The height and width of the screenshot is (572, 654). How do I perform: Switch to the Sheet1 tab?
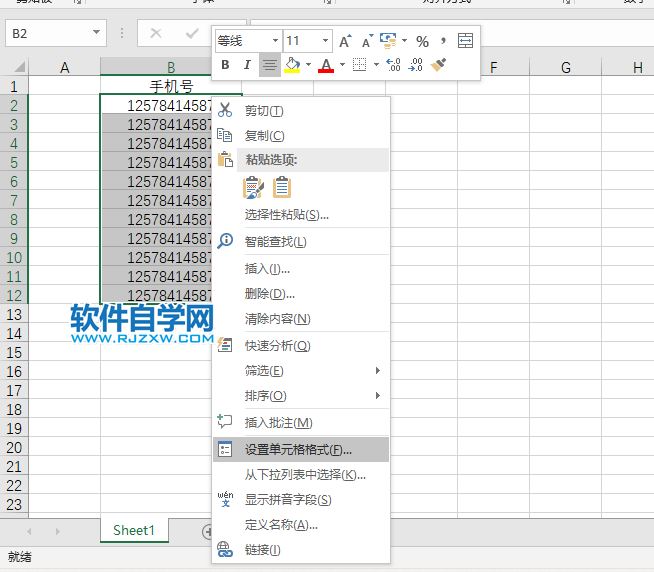click(134, 530)
